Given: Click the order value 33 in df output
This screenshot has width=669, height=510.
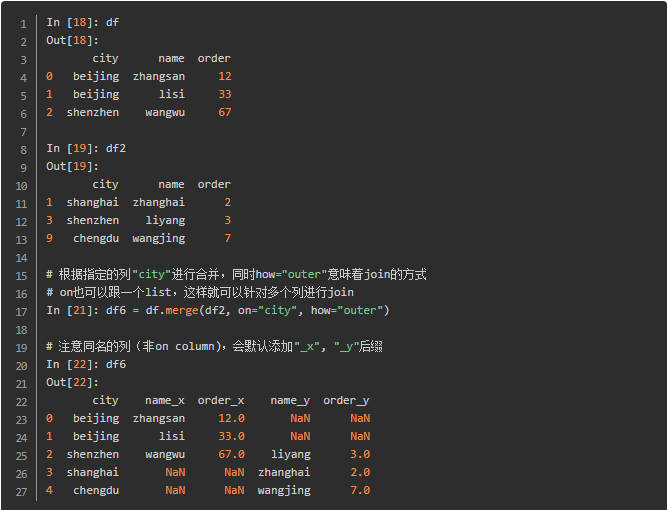Looking at the screenshot, I should (225, 94).
